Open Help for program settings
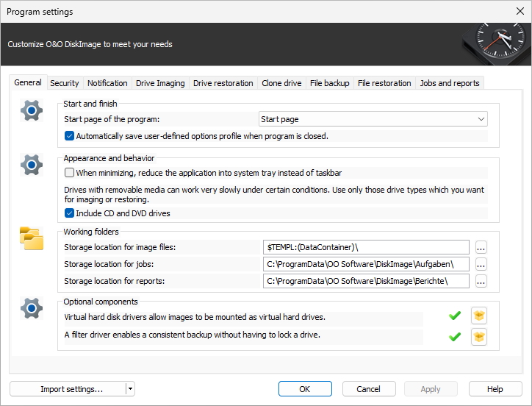Image resolution: width=532 pixels, height=406 pixels. [x=495, y=388]
